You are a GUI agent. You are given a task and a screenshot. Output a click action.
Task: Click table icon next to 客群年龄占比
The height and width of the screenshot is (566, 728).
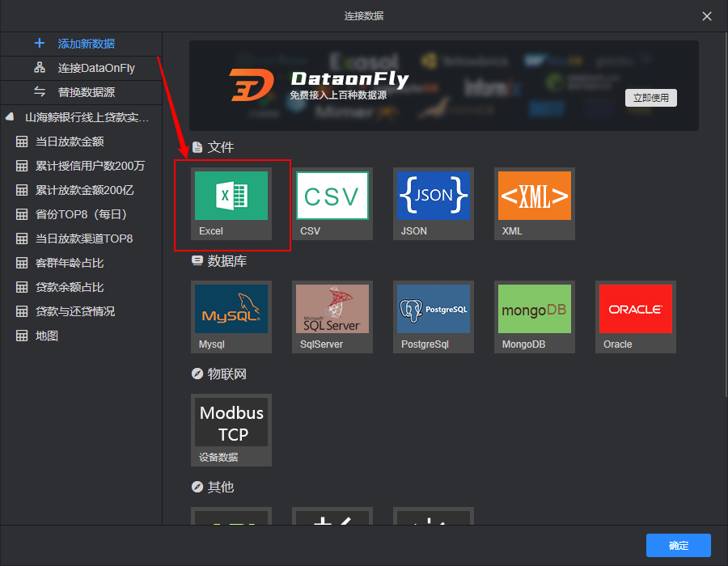pyautogui.click(x=22, y=263)
